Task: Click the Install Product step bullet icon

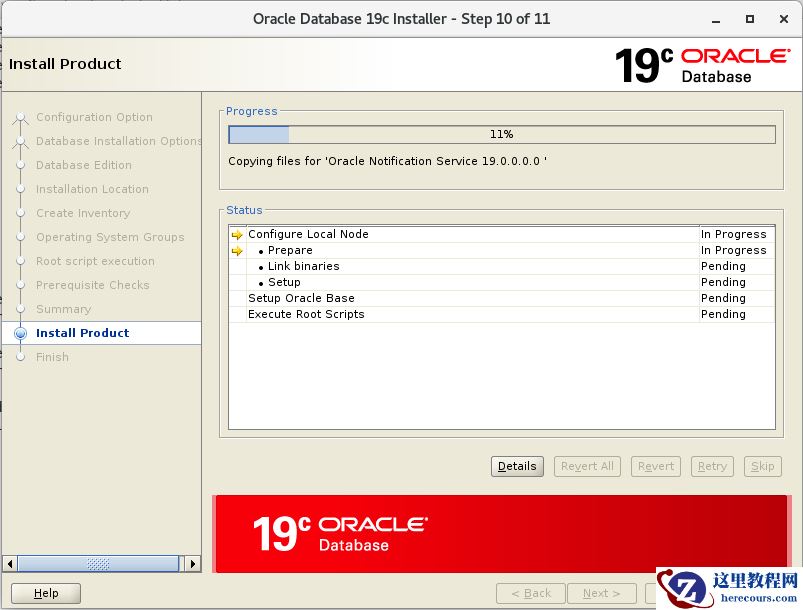Action: coord(20,333)
